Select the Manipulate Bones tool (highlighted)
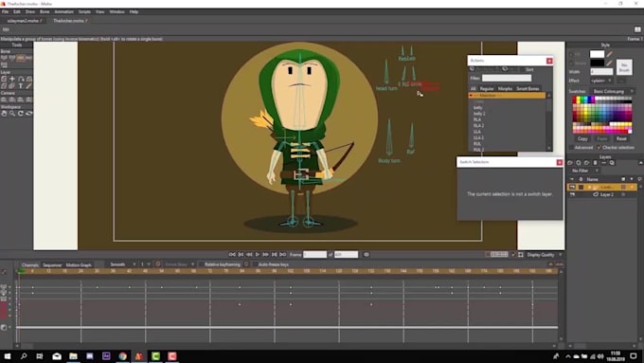Screen dimensions: 644x363 (x=21, y=58)
